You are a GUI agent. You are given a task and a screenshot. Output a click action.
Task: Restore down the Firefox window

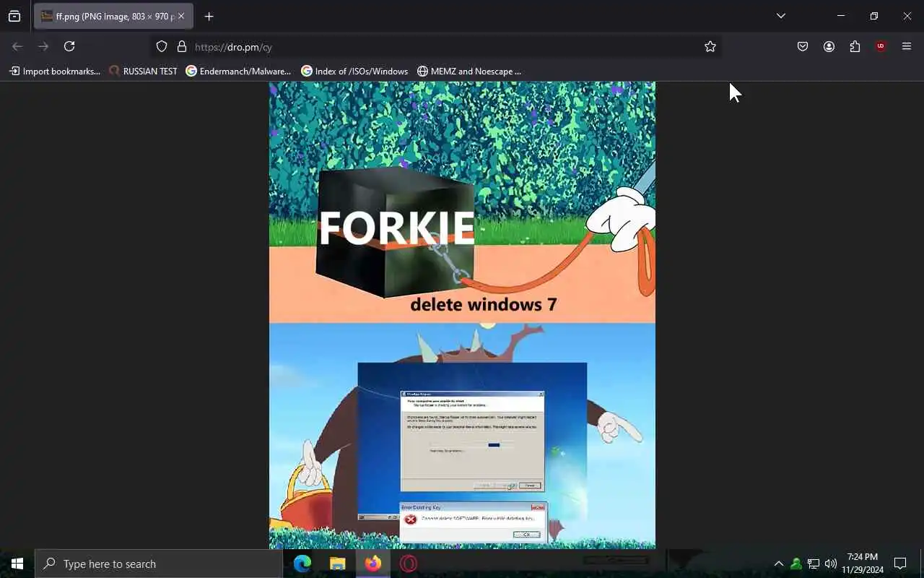(874, 16)
